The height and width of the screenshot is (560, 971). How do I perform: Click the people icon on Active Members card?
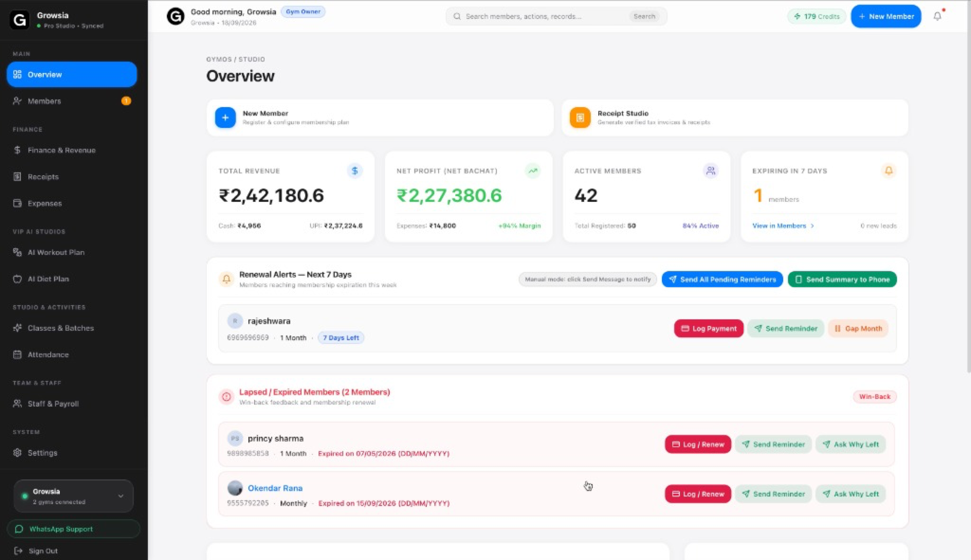tap(711, 171)
